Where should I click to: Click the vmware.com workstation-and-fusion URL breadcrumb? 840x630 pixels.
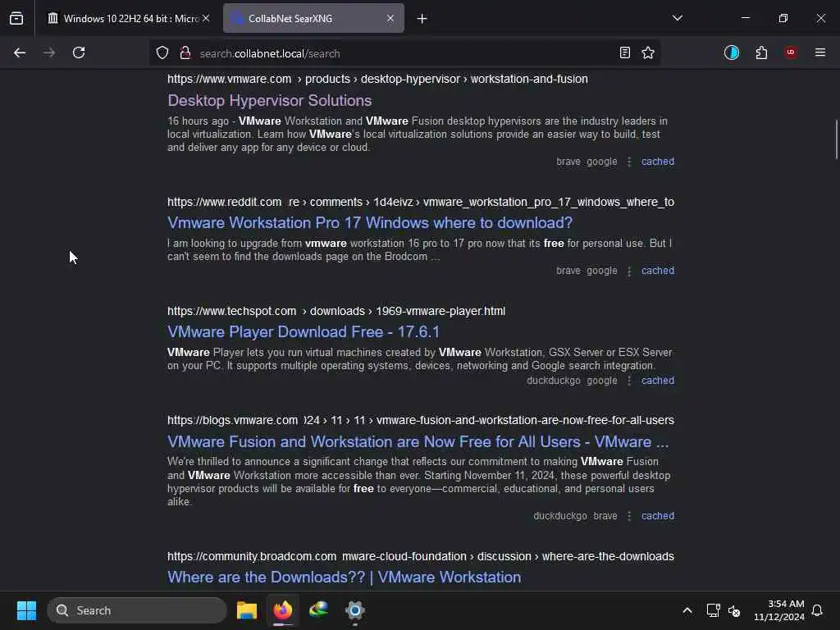(377, 79)
